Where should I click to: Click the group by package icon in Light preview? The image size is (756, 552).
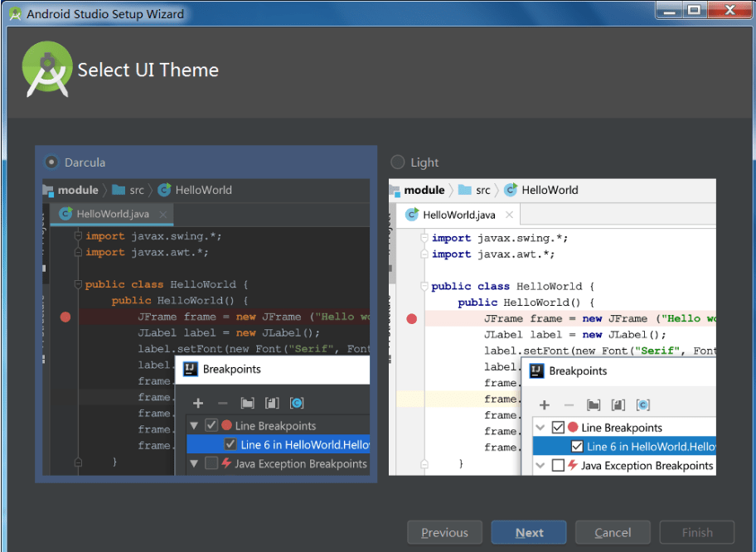point(594,405)
